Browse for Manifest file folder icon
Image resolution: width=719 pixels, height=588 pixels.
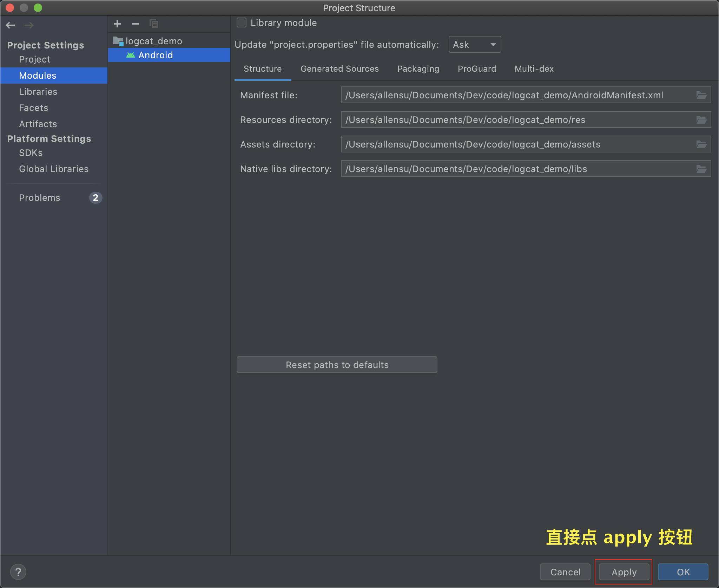pyautogui.click(x=701, y=95)
